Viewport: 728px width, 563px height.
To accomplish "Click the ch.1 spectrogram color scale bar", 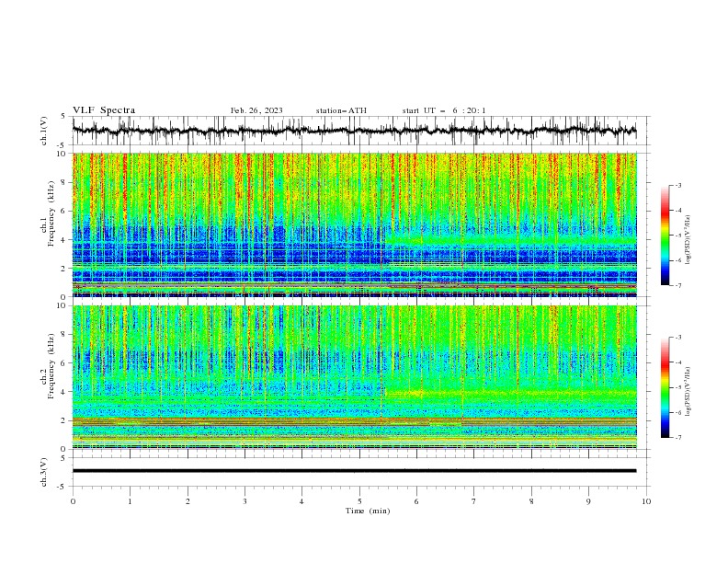I will pyautogui.click(x=665, y=236).
